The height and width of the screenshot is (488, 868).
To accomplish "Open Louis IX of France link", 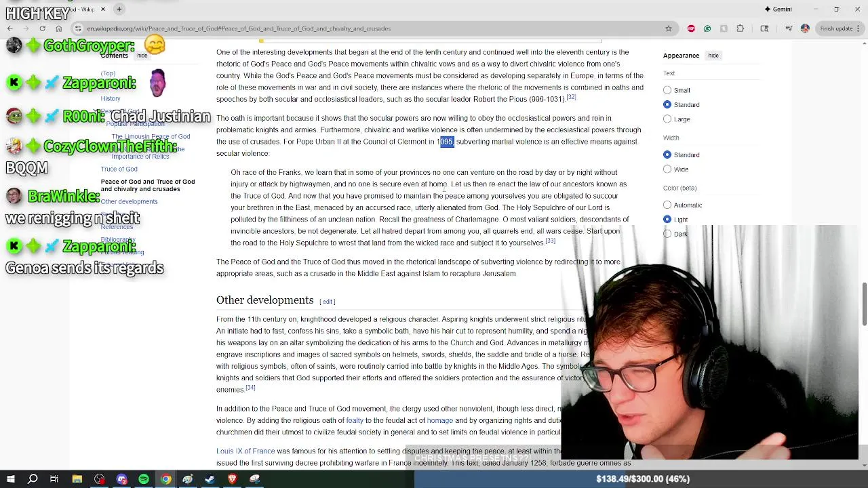I will coord(245,451).
